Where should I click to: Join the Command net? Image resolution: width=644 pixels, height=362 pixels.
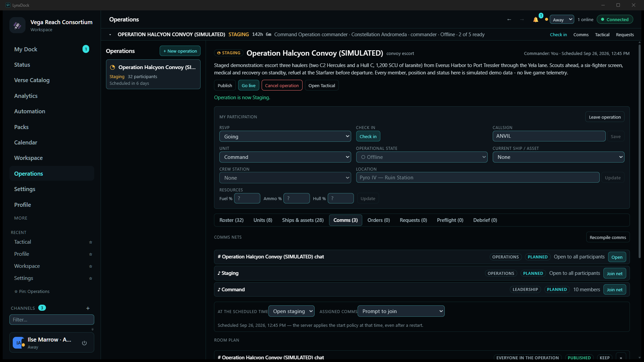[x=614, y=290]
